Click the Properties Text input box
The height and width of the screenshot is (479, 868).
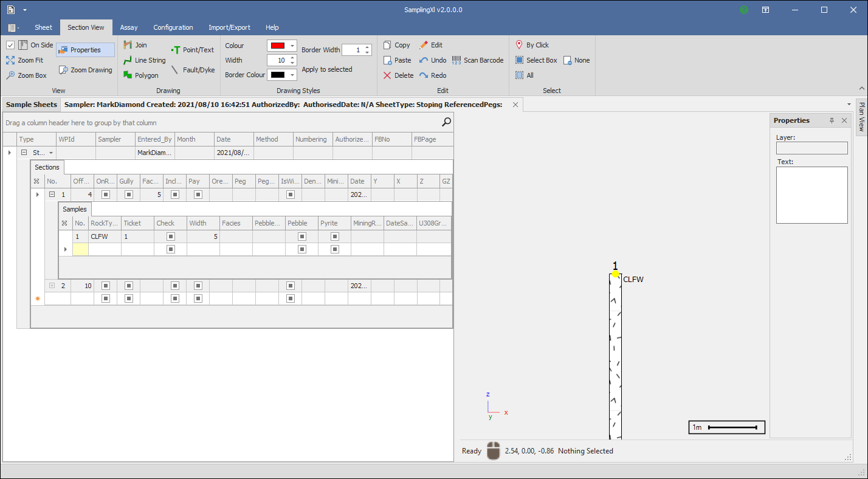(811, 195)
